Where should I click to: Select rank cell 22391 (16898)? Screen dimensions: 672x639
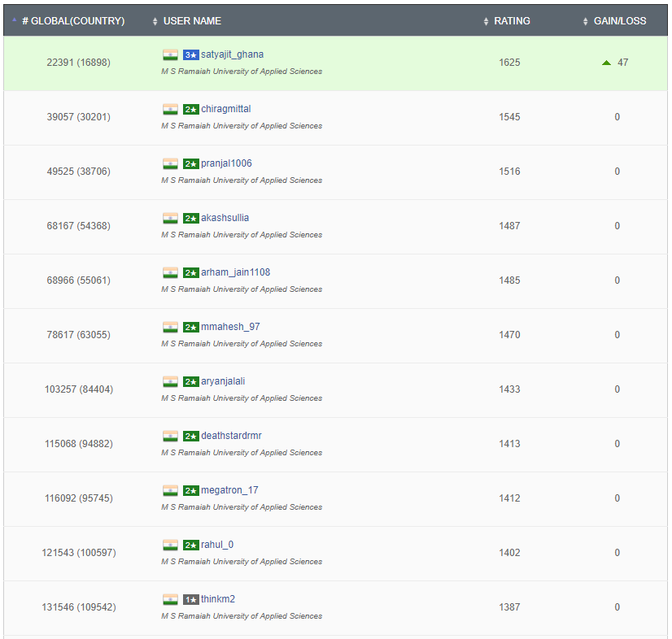pos(78,63)
